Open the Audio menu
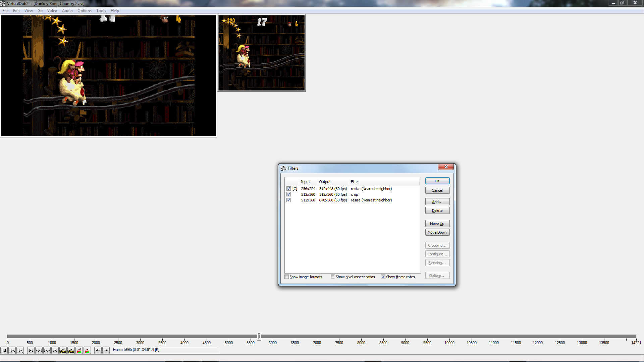The image size is (644, 362). pyautogui.click(x=67, y=11)
